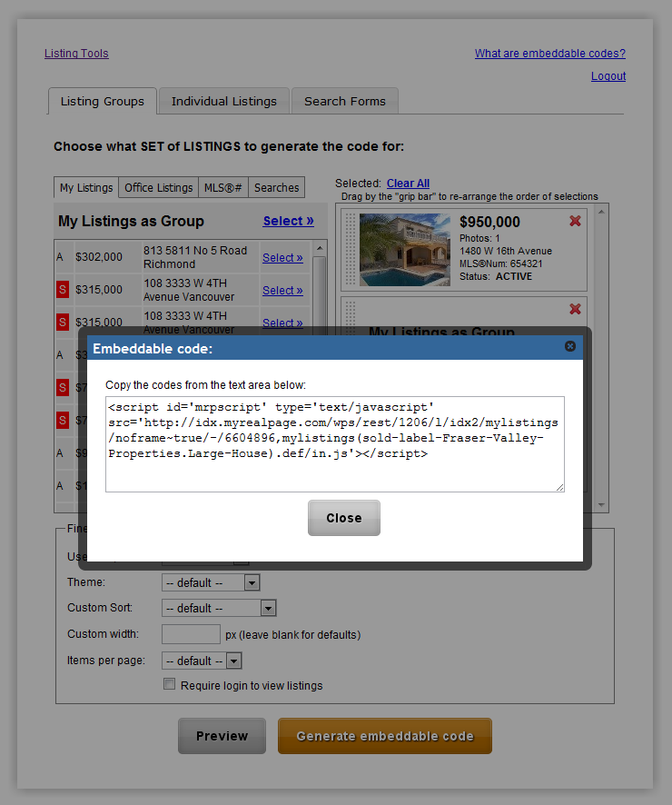Screen dimensions: 672x805
Task: Switch to Listing Groups tab
Action: tap(102, 101)
